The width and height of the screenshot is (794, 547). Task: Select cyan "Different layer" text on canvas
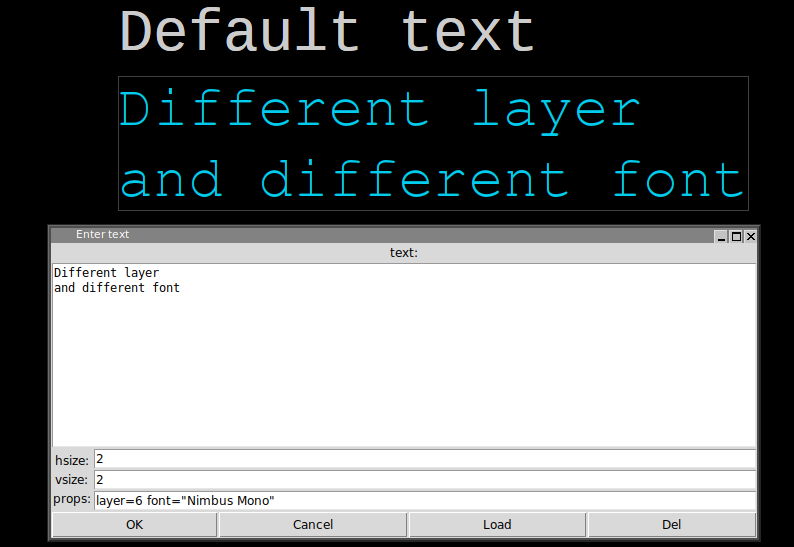379,109
